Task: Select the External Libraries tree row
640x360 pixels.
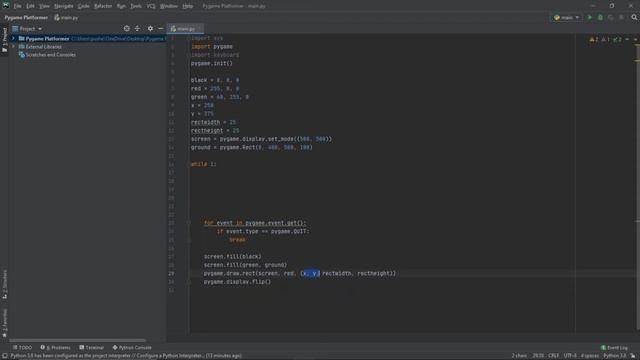Action: (x=87, y=47)
